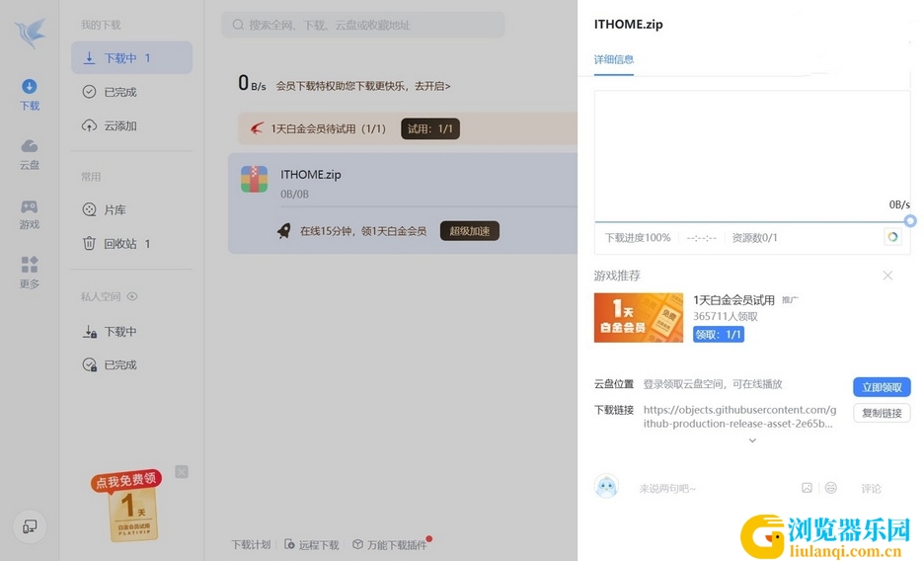Click the 领取: 1/1 button

[719, 334]
